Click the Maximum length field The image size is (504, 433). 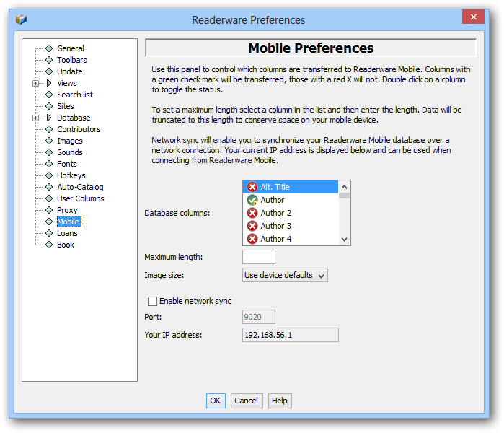point(259,257)
